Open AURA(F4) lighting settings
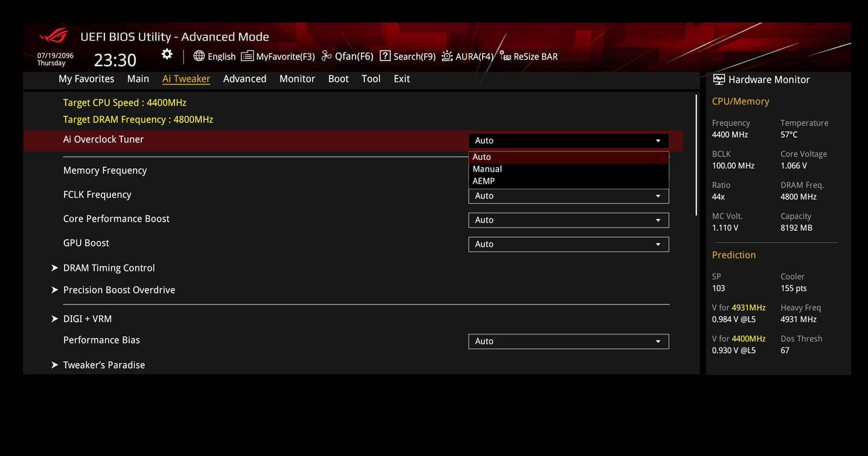The height and width of the screenshot is (456, 868). tap(447, 56)
